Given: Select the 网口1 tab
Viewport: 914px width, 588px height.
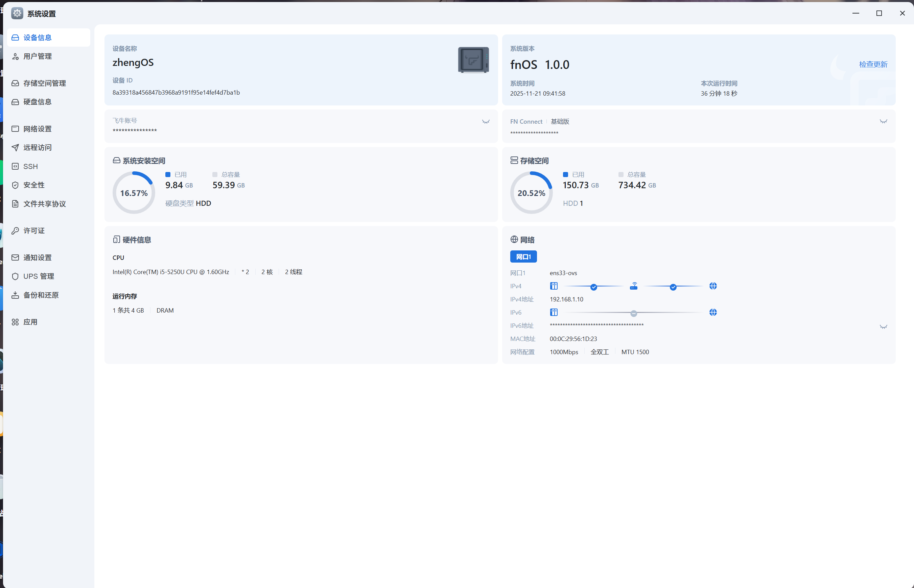Looking at the screenshot, I should tap(523, 256).
